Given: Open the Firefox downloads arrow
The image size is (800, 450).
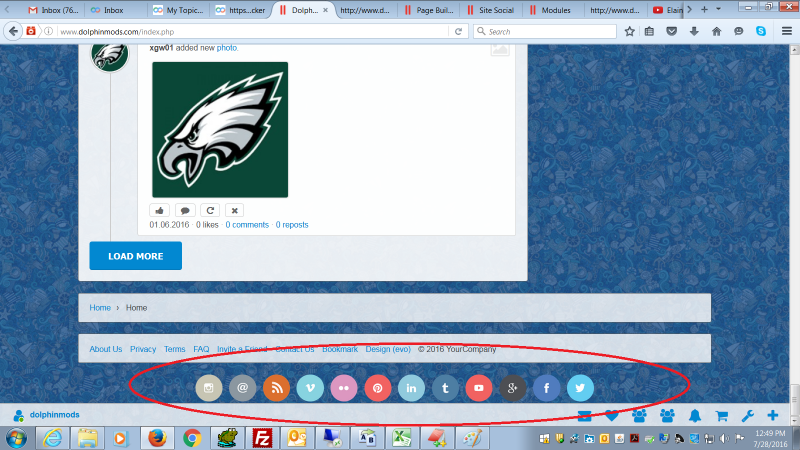Looking at the screenshot, I should pos(694,31).
